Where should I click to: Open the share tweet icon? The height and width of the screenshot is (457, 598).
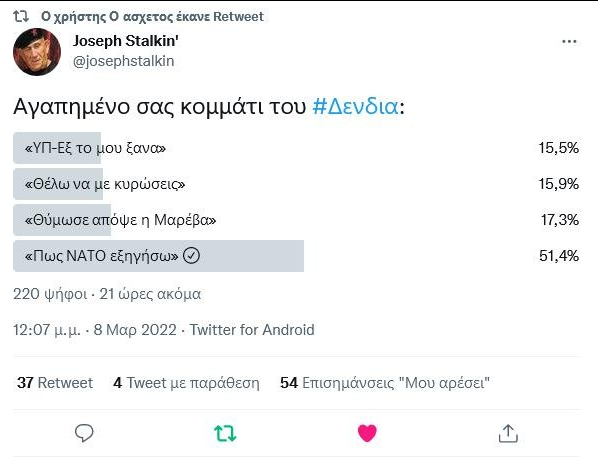pos(508,433)
